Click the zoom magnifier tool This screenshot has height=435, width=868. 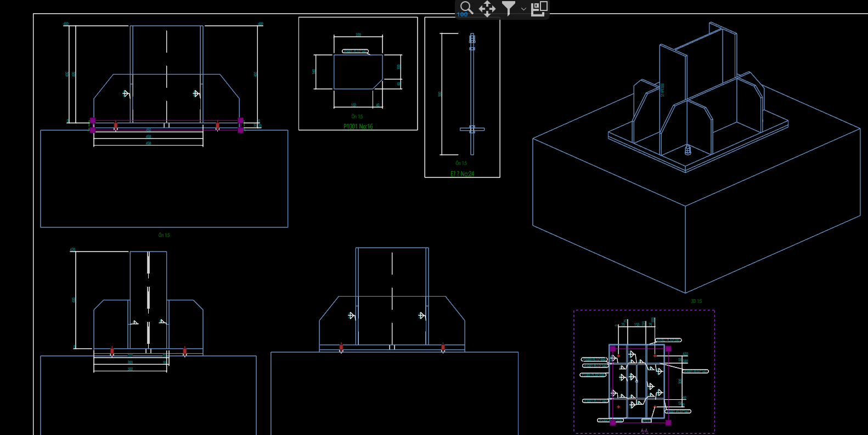tap(466, 8)
